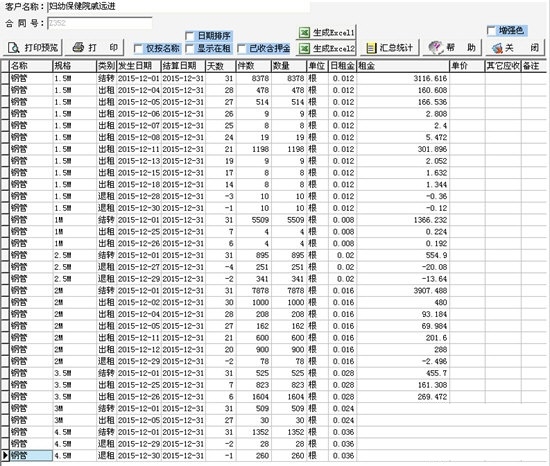Click the 关闭 close button
Viewport: 550px width, 466px height.
(x=515, y=48)
